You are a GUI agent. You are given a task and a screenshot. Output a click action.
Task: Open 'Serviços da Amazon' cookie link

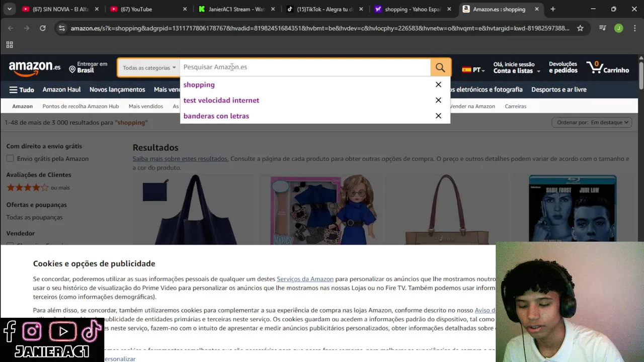point(305,279)
